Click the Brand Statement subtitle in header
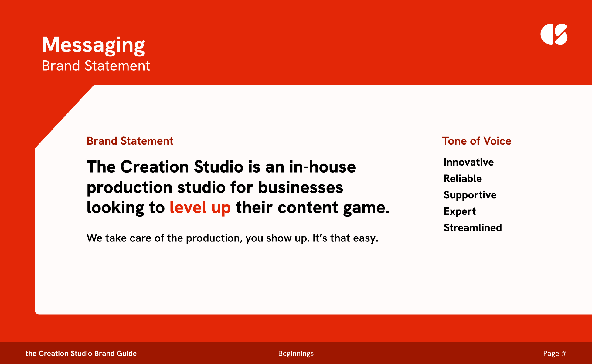Screen dimensions: 592x364 (x=96, y=66)
